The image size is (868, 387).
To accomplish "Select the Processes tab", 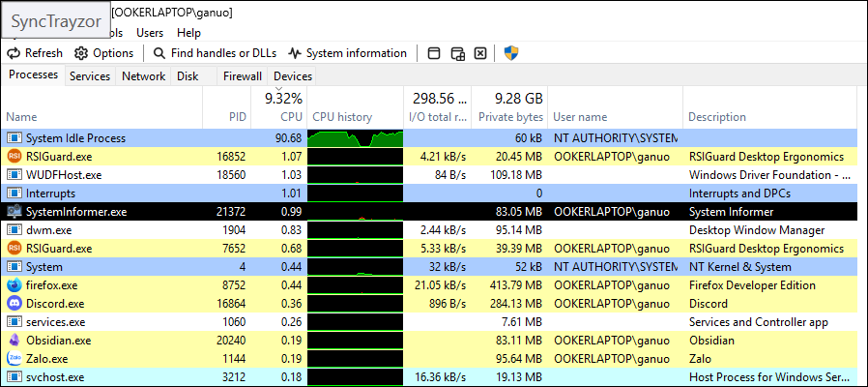I will pyautogui.click(x=33, y=74).
